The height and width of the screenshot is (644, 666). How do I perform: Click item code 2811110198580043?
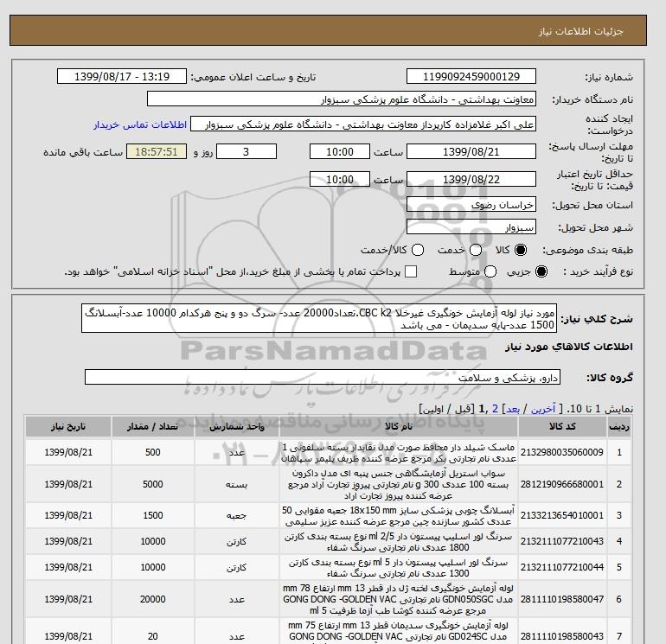click(x=562, y=636)
